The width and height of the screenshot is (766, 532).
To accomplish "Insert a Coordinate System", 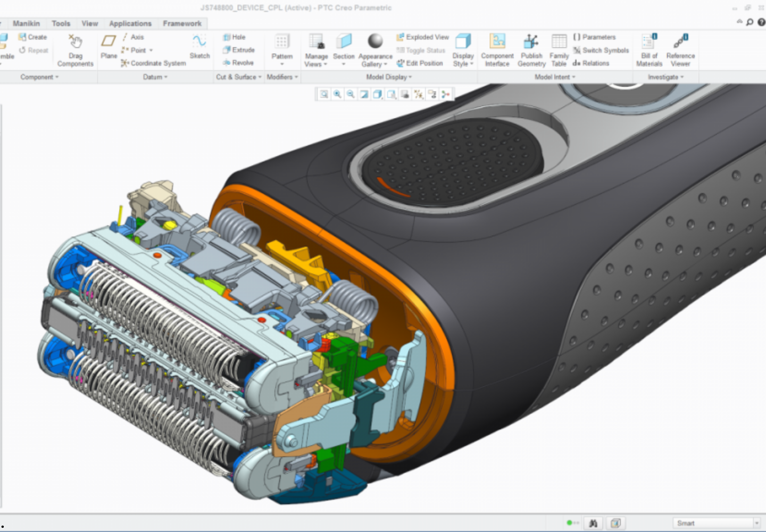I will pyautogui.click(x=153, y=63).
